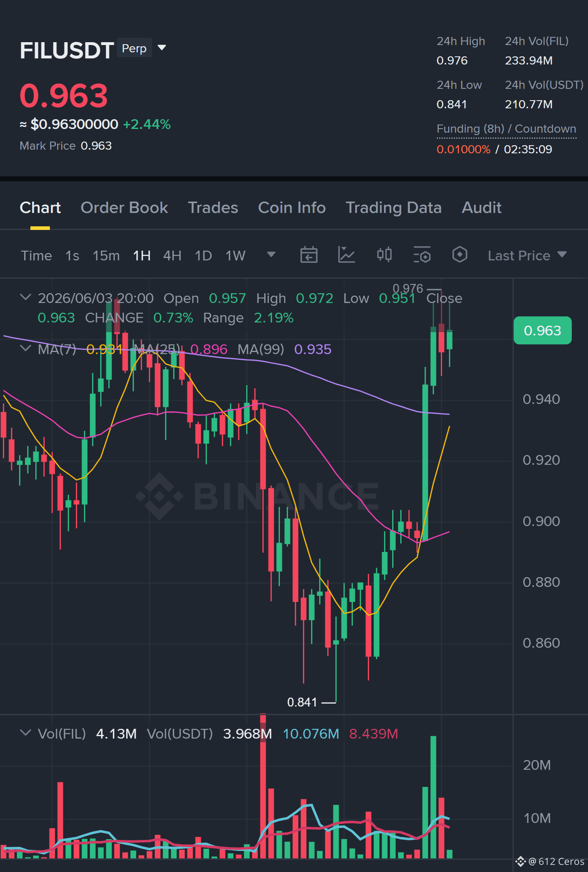The height and width of the screenshot is (872, 588).
Task: Collapse the OHLC candle info row
Action: (x=25, y=297)
